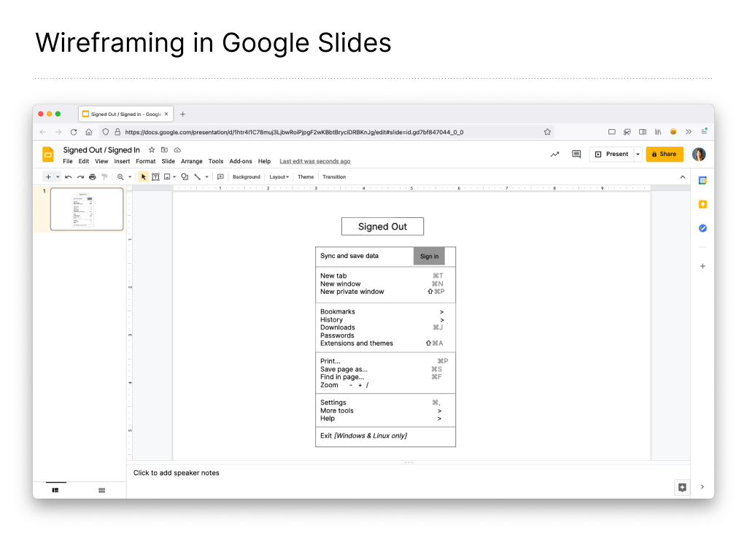Open the Layout dropdown
Viewport: 747px width, 560px height.
(279, 177)
